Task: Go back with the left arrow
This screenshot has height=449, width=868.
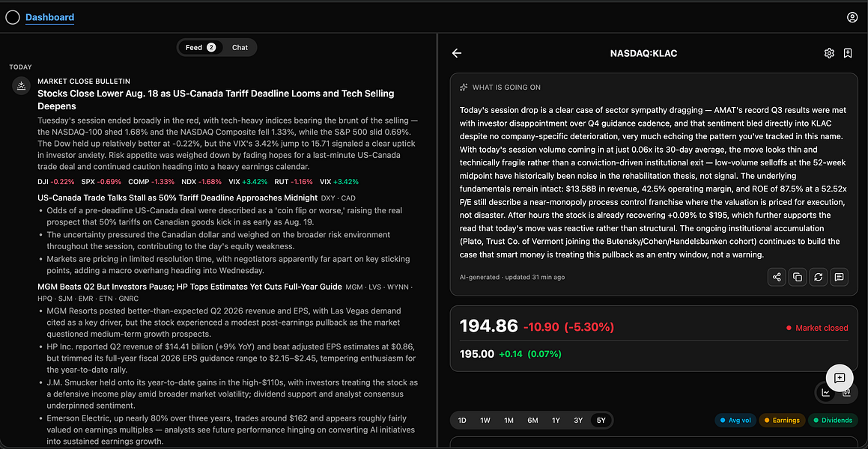Action: (x=457, y=53)
